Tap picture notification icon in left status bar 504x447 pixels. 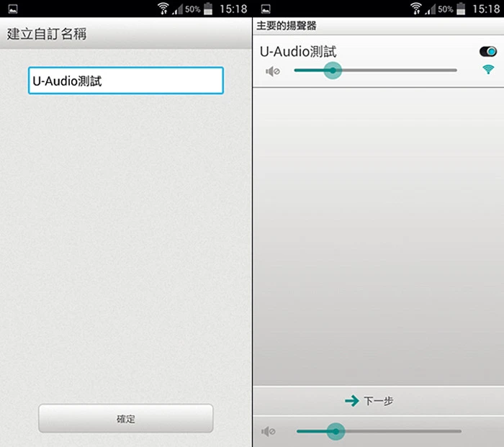pyautogui.click(x=13, y=9)
